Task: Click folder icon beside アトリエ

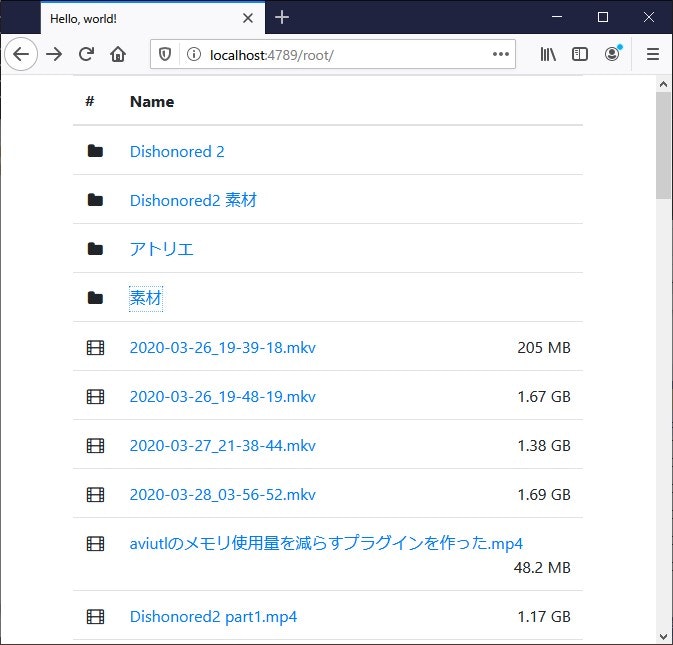Action: tap(95, 249)
